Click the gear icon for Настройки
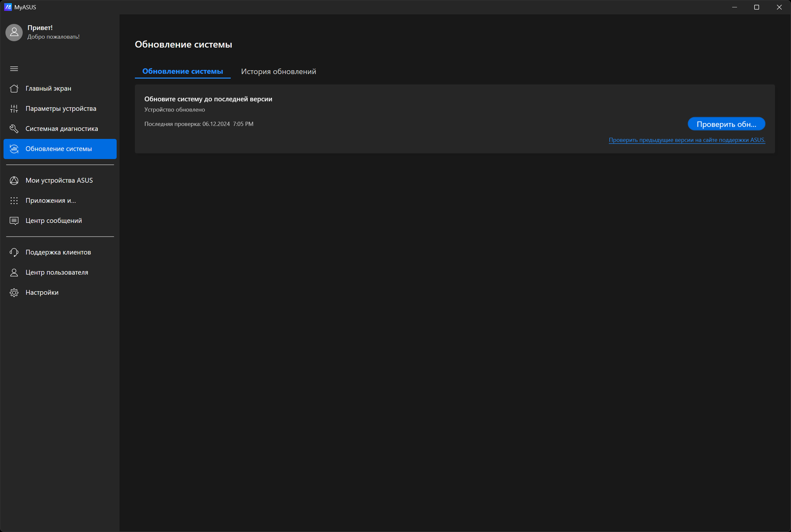Image resolution: width=791 pixels, height=532 pixels. (14, 293)
